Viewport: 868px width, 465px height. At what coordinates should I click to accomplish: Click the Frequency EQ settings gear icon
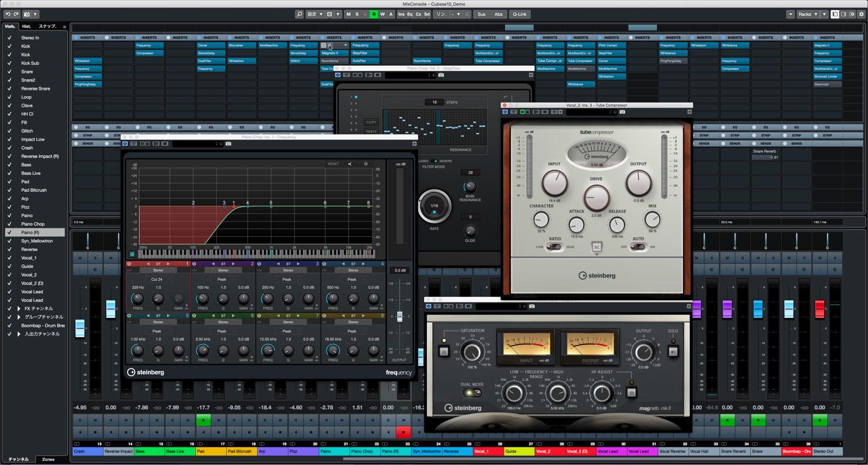coord(365,164)
